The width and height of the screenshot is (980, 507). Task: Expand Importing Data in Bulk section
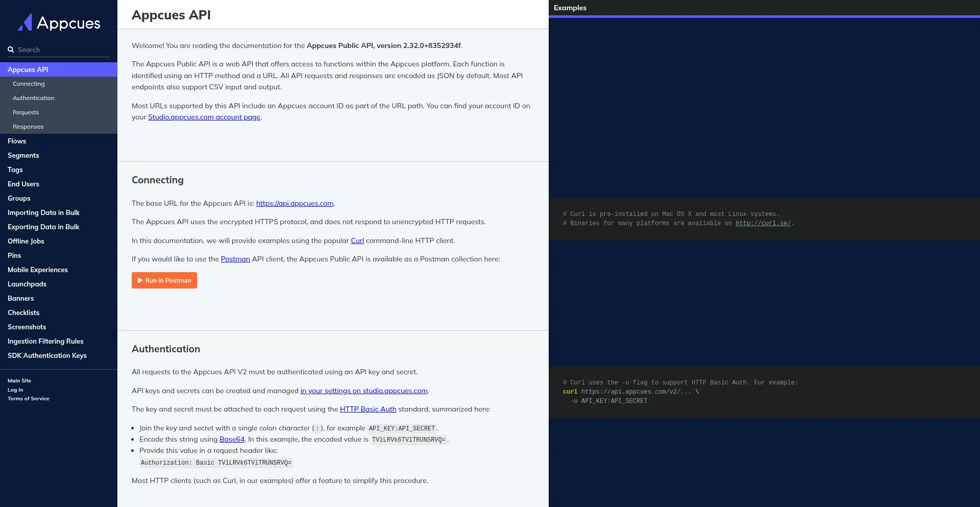43,212
